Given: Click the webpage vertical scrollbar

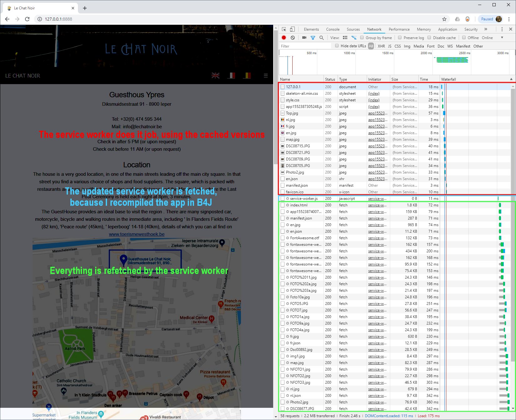Looking at the screenshot, I should click(275, 97).
